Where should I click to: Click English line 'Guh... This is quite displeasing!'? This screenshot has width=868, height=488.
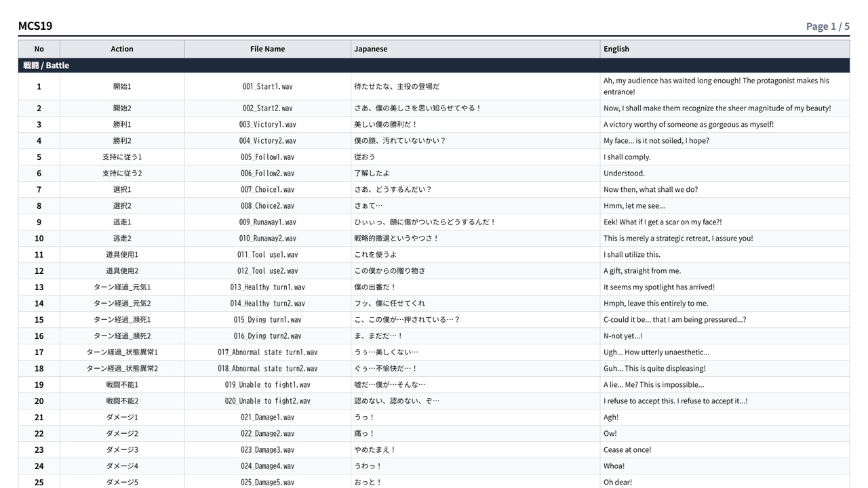654,369
